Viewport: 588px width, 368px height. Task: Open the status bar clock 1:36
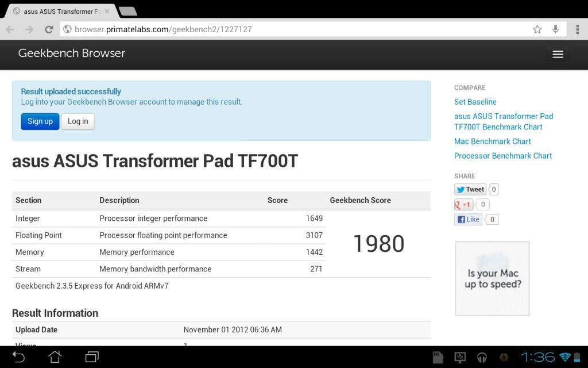point(539,356)
